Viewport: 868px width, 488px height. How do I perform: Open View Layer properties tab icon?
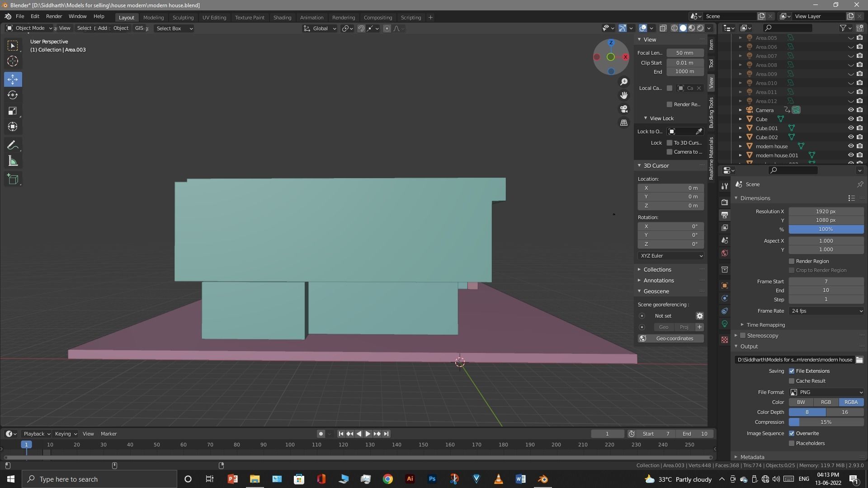coord(725,227)
